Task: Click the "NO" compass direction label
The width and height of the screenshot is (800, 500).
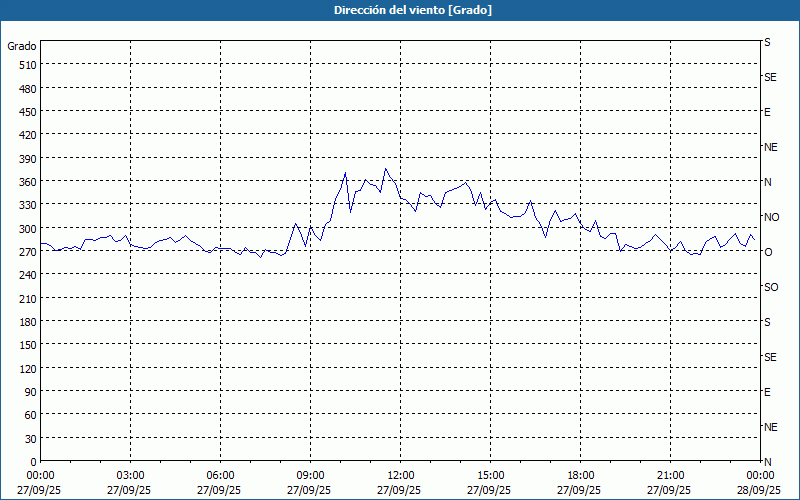Action: (x=771, y=217)
